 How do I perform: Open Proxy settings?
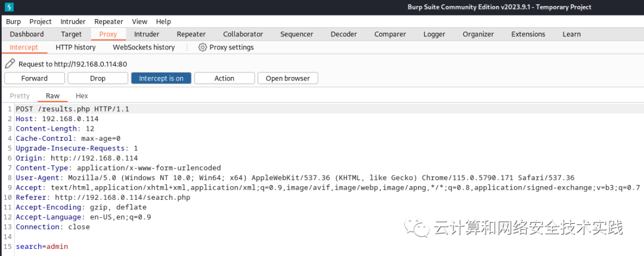226,47
